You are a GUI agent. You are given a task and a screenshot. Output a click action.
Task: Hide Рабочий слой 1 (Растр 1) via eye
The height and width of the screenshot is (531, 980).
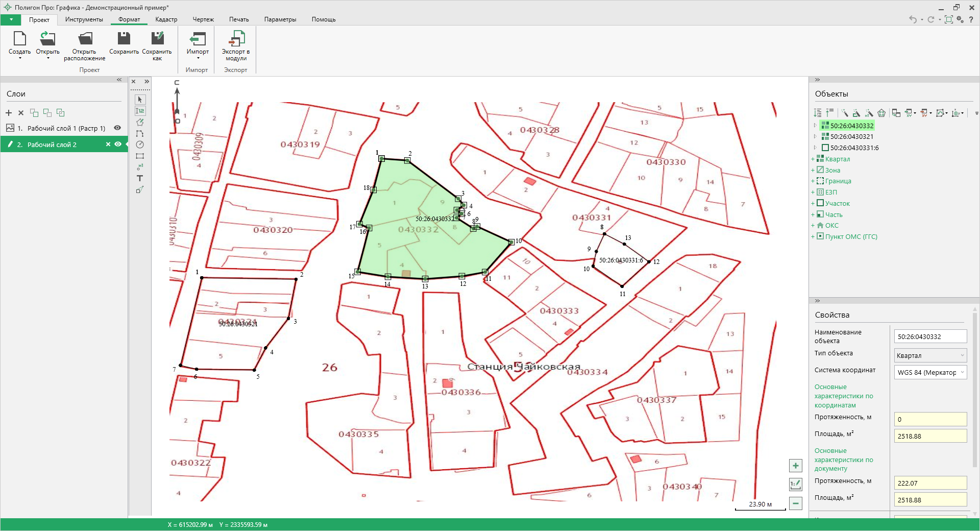coord(117,128)
